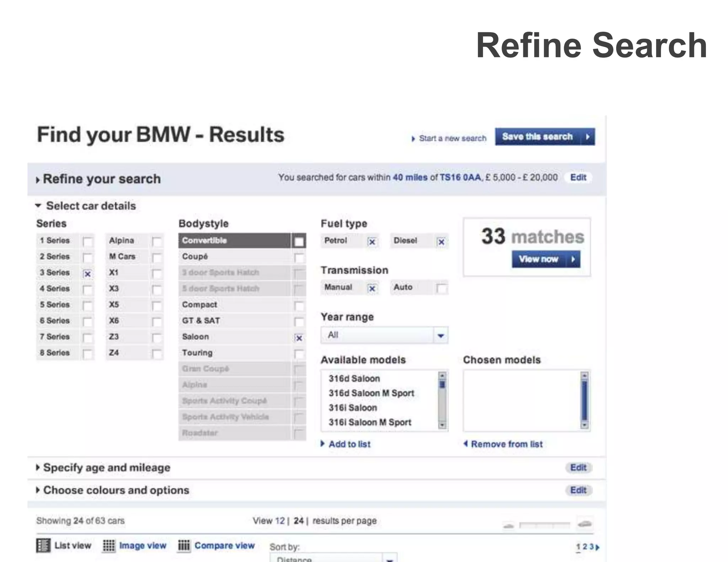728x562 pixels.
Task: Click the thumbnail size slider track
Action: 545,525
